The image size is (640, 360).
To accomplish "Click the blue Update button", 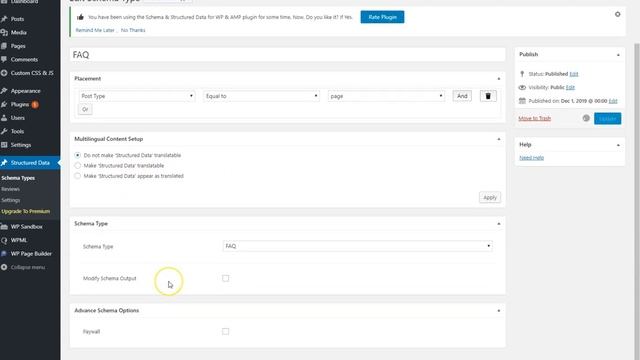I will [x=607, y=118].
